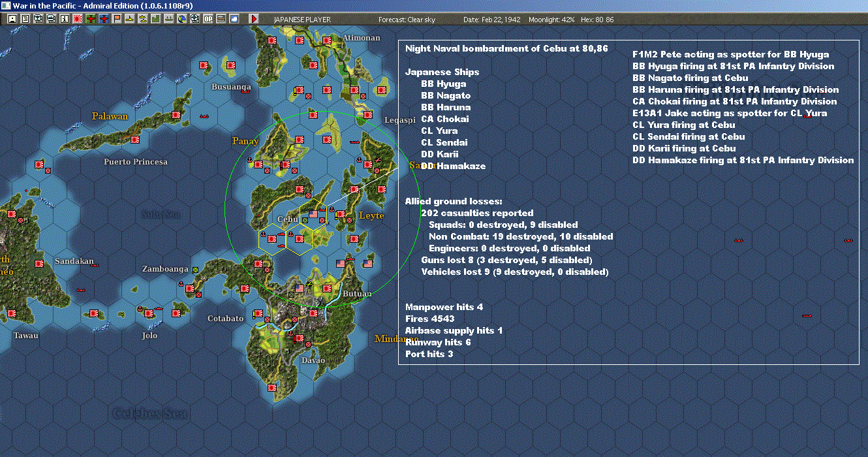Click '202 casualties reported' line
The width and height of the screenshot is (868, 457).
(x=477, y=213)
